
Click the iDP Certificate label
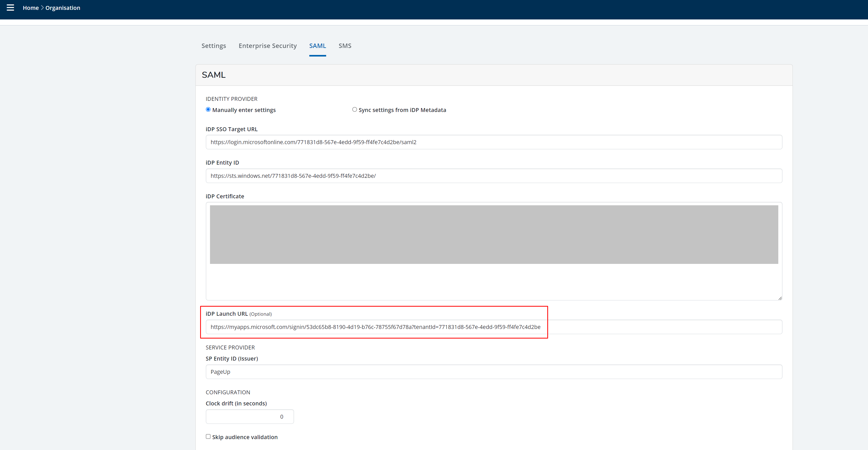click(225, 196)
